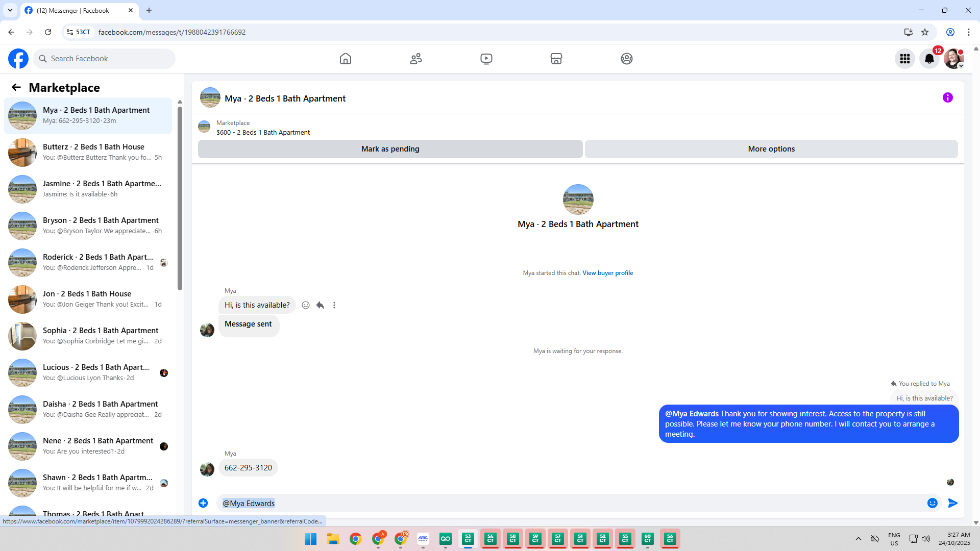The height and width of the screenshot is (551, 980).
Task: Open the Daisha conversation
Action: (x=88, y=410)
